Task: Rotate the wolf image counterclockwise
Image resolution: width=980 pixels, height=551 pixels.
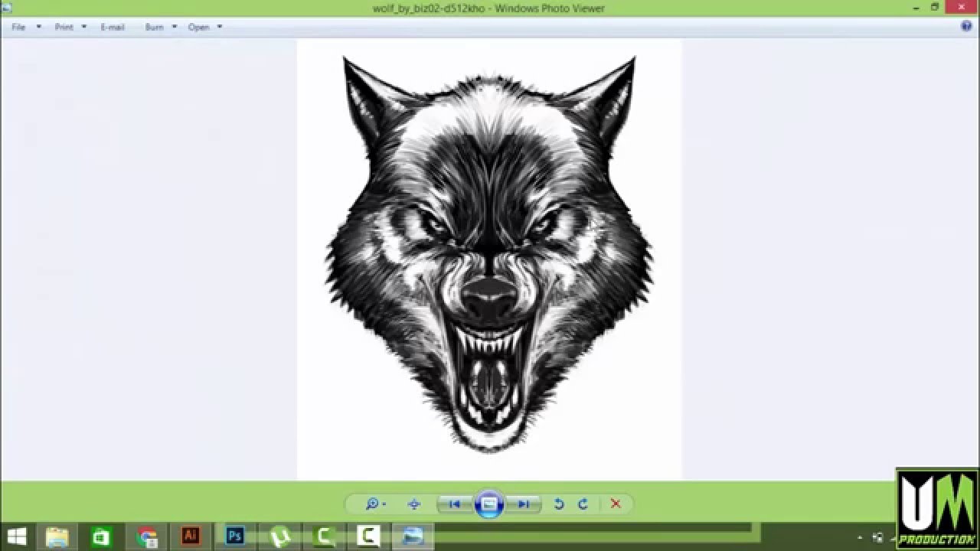Action: (558, 504)
